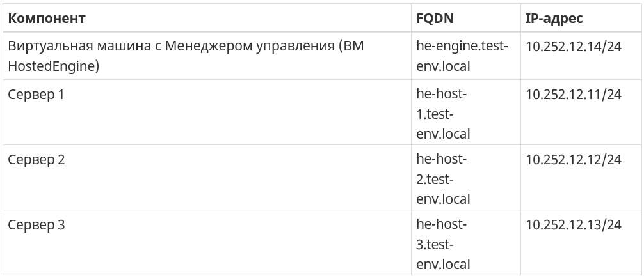Click the he-host-2.test-env.local FQDN cell
The width and height of the screenshot is (644, 278).
466,177
